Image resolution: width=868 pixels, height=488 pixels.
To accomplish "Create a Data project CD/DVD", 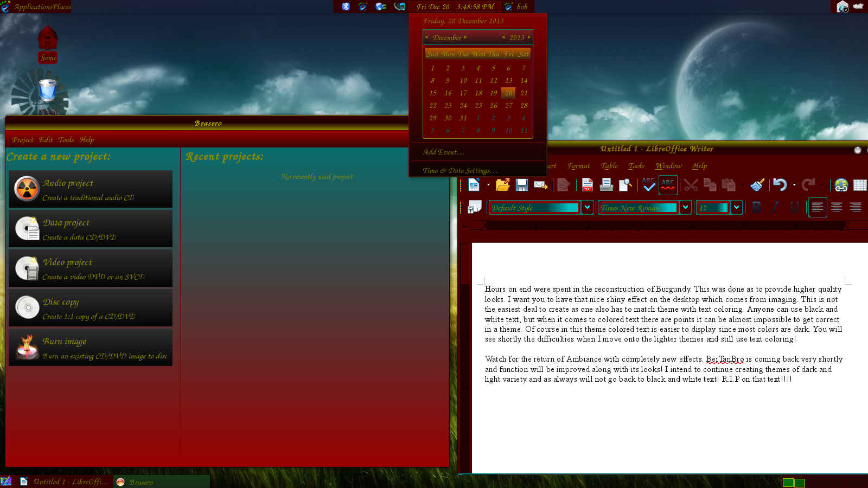I will [x=91, y=229].
